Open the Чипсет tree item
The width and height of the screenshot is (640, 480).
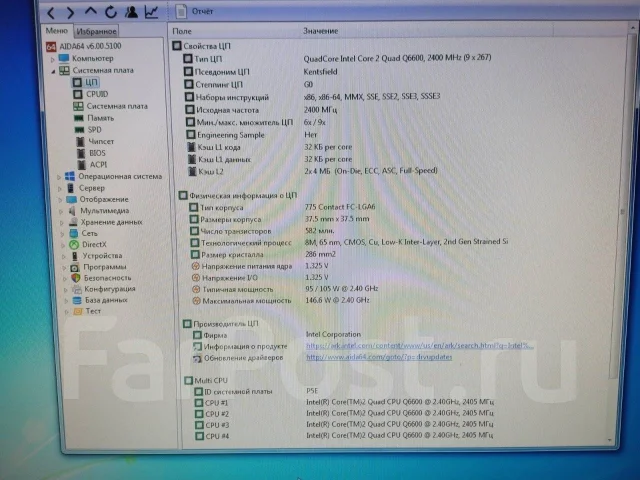(96, 142)
